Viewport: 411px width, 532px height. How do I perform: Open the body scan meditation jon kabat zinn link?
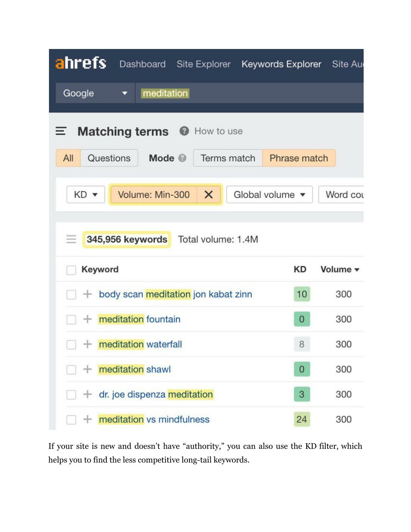tap(175, 294)
